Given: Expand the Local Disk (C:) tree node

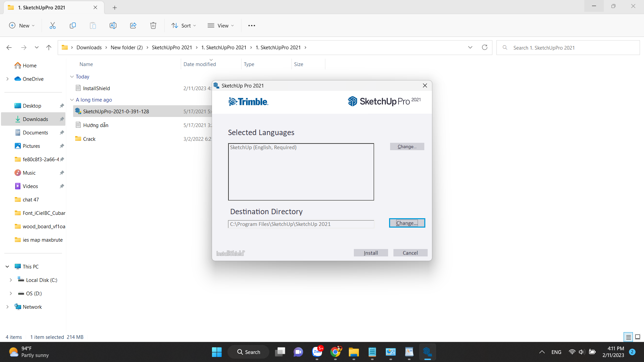Looking at the screenshot, I should (11, 280).
